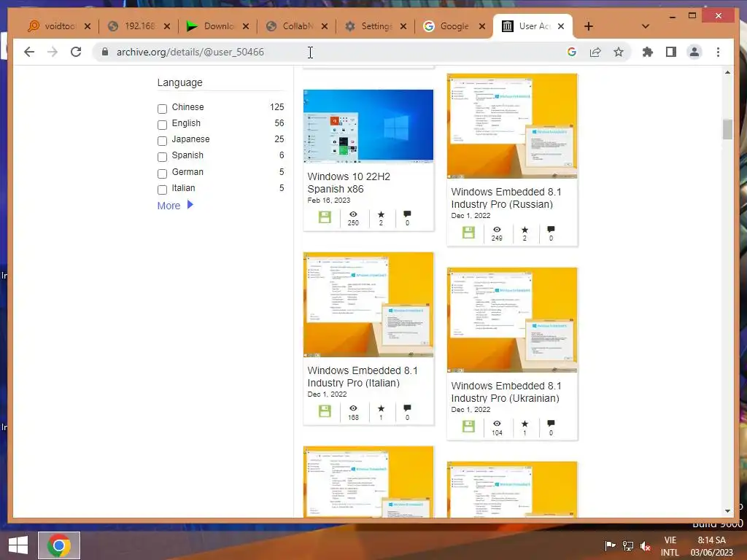Check the Chinese language filter
This screenshot has width=747, height=560.
click(163, 109)
